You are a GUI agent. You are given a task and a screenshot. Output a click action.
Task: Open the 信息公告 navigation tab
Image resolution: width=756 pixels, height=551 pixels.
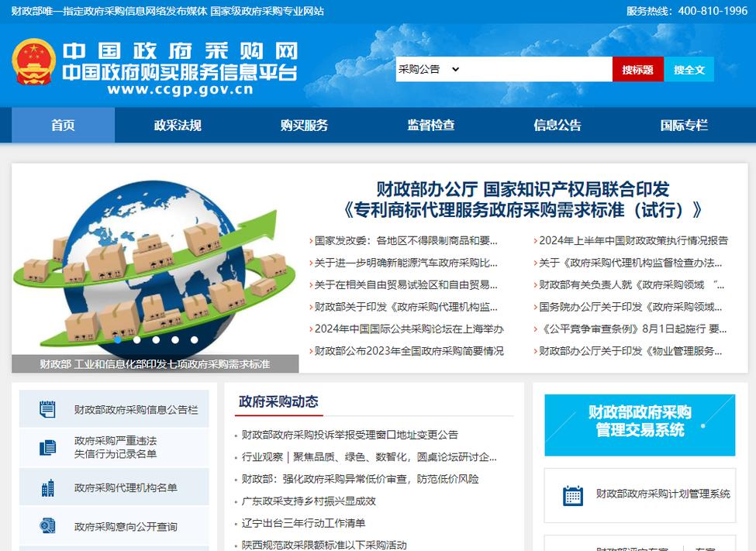[x=558, y=126]
